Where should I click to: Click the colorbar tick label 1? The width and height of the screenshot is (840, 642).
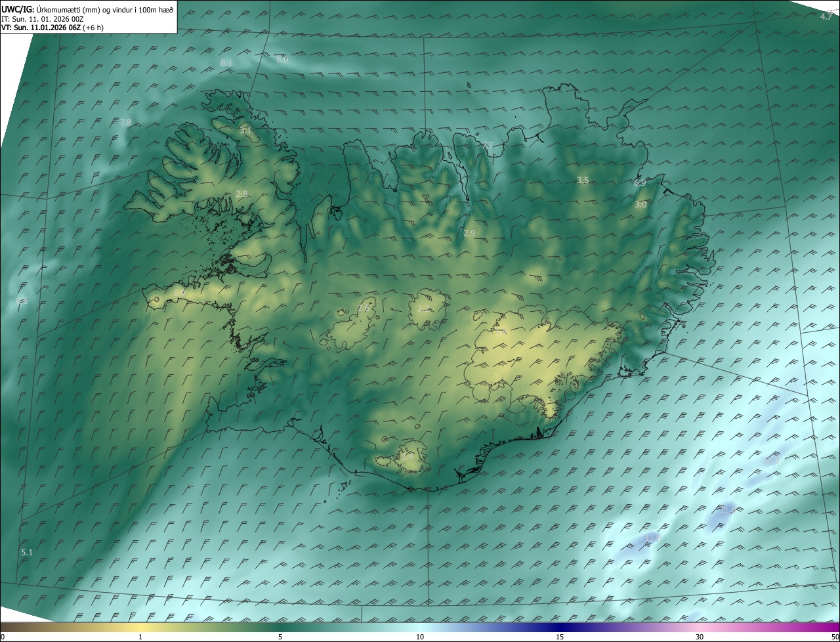(140, 637)
